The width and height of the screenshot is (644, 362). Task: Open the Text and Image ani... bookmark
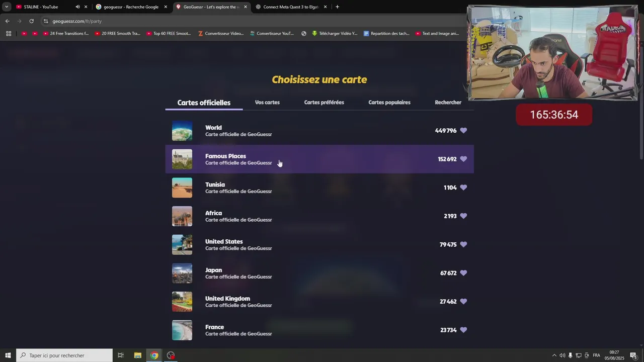pos(437,34)
